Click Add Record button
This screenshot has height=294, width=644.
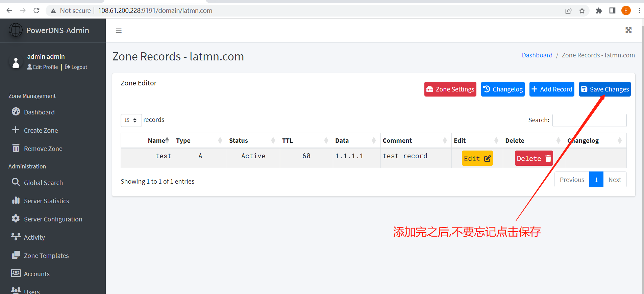point(551,89)
